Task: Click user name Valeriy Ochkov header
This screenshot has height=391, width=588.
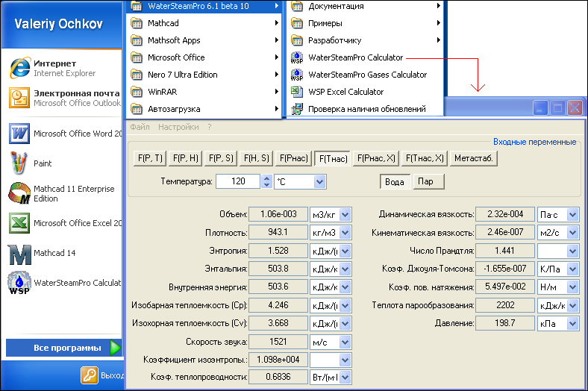Action: click(x=58, y=24)
